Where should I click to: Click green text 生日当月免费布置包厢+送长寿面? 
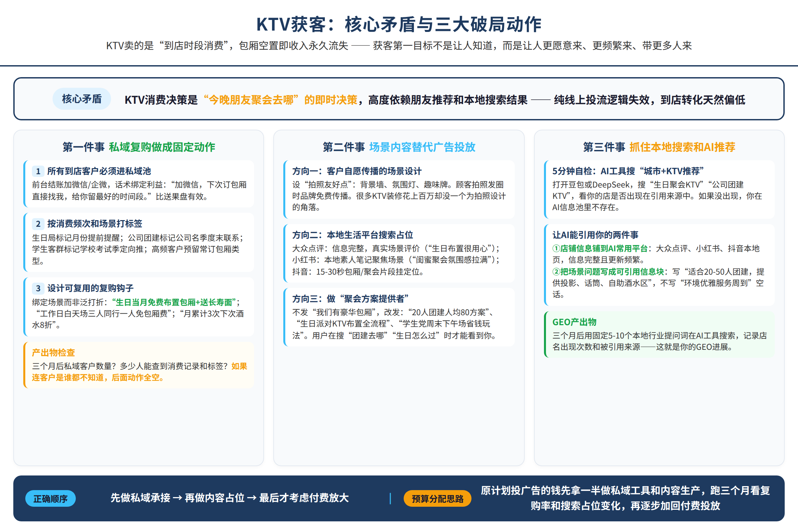point(174,302)
